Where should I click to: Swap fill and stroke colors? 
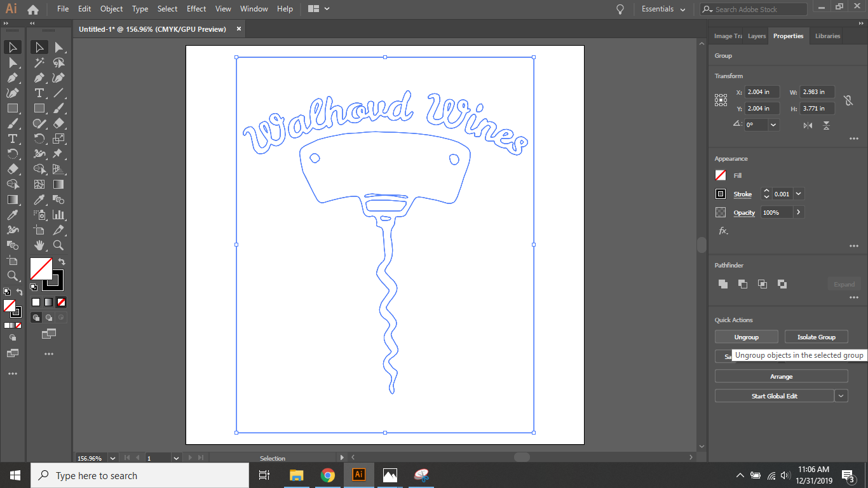tap(61, 261)
